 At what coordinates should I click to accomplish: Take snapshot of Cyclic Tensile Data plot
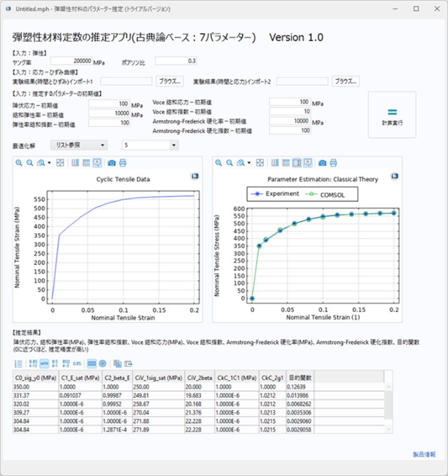coord(112,163)
